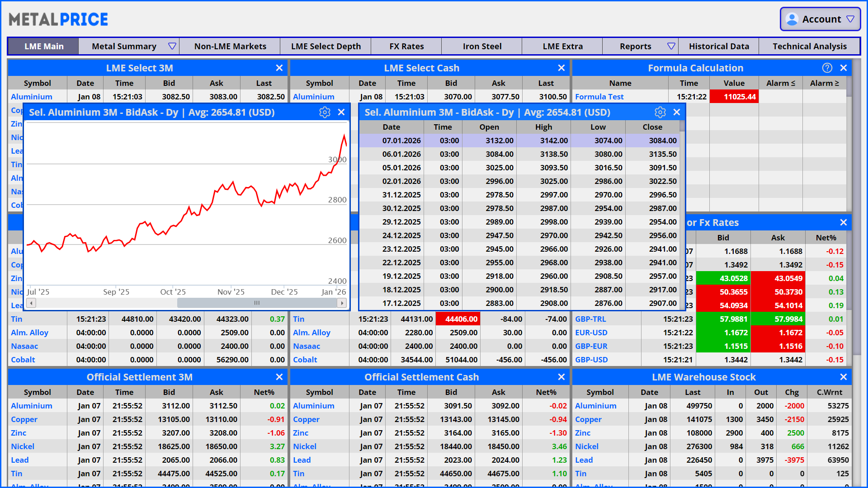Expand the Reports dropdown arrow
The image size is (868, 488).
(671, 46)
